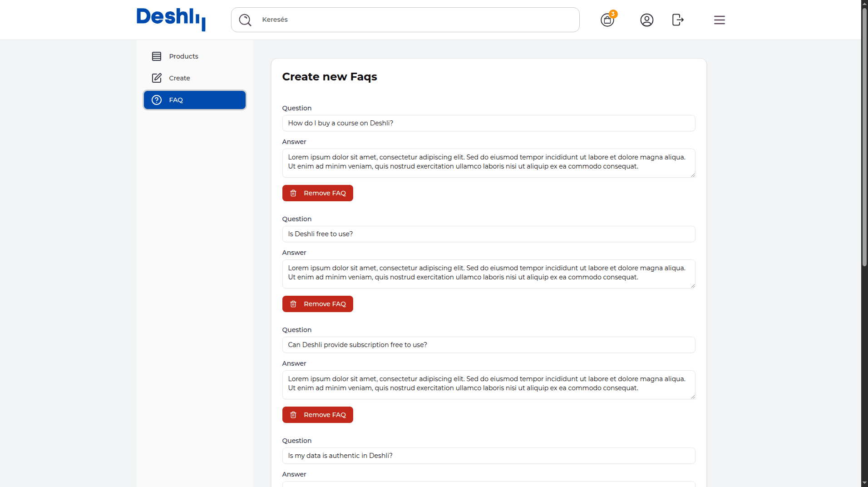This screenshot has width=868, height=487.
Task: Click the Deshli logo
Action: (x=171, y=19)
